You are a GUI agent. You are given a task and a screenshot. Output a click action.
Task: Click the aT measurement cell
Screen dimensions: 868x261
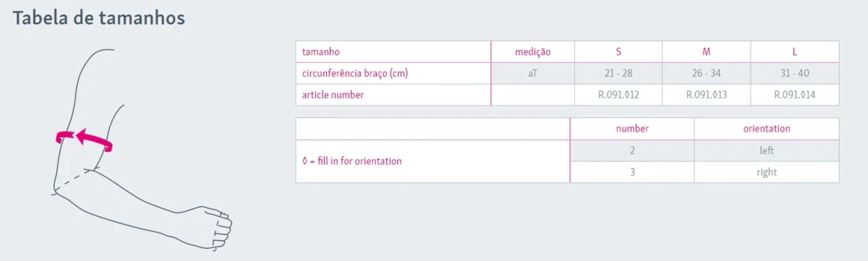(x=533, y=74)
